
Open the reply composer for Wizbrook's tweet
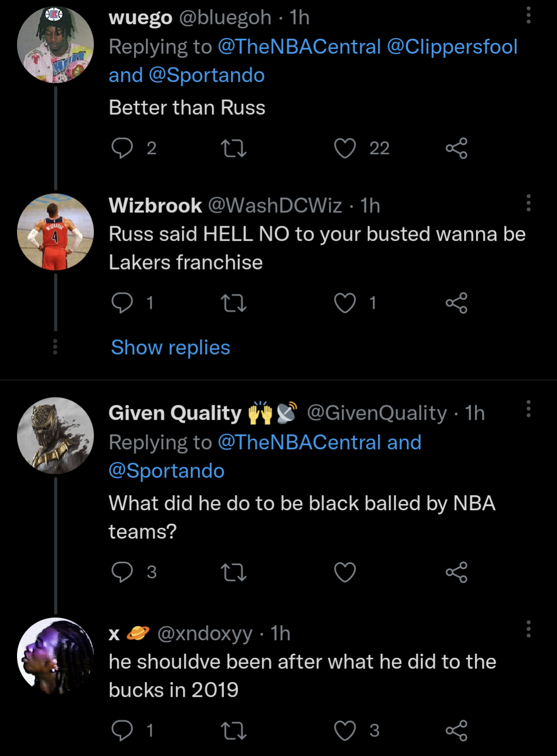point(123,303)
